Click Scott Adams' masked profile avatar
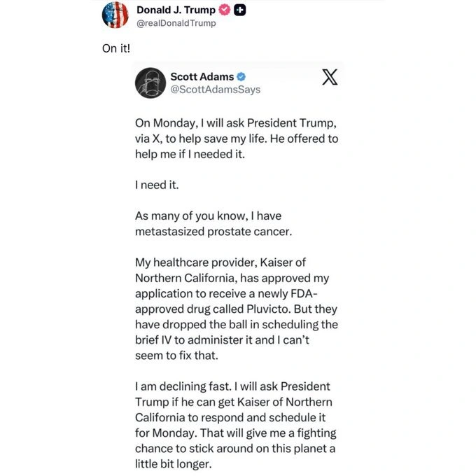476x476 pixels. coord(149,82)
